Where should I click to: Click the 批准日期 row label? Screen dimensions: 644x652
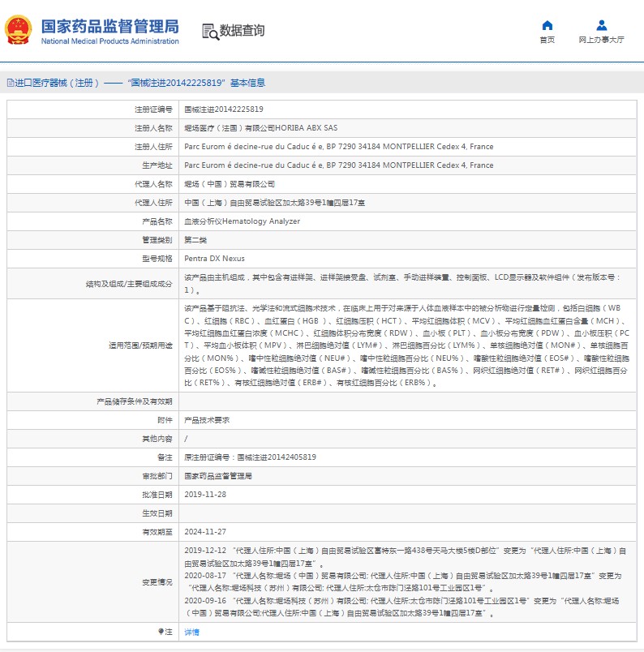pos(157,495)
